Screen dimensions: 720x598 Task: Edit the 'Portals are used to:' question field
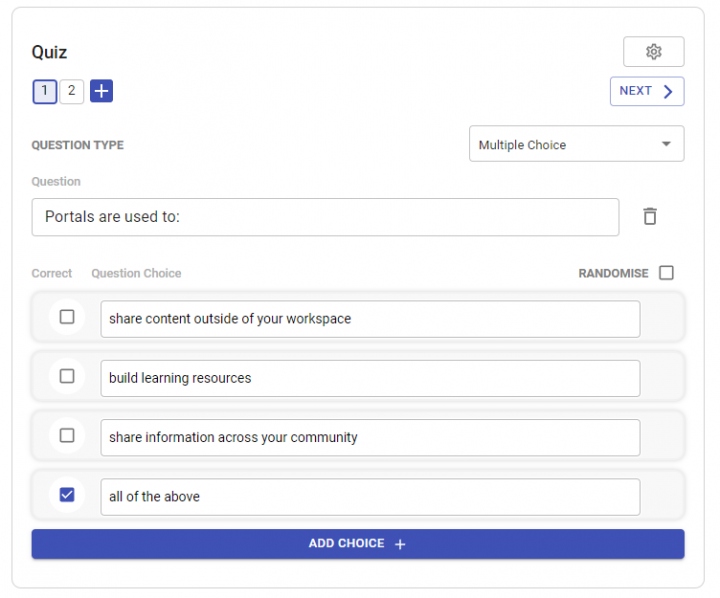[325, 217]
